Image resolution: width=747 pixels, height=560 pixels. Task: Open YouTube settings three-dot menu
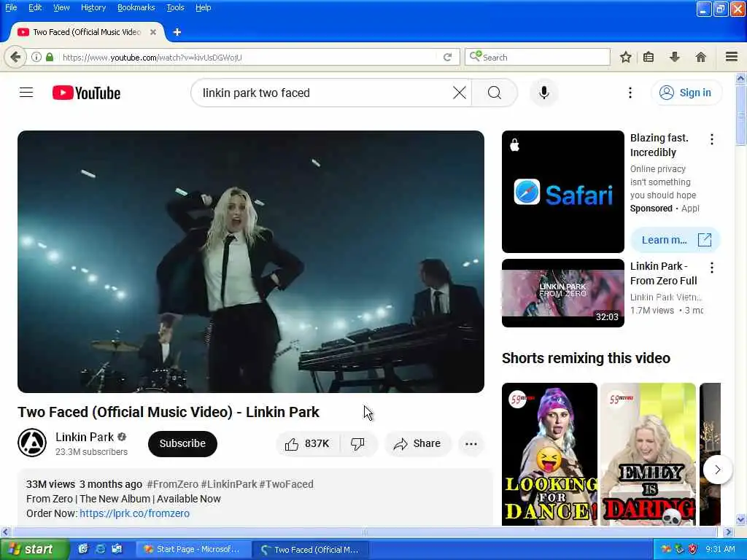630,93
